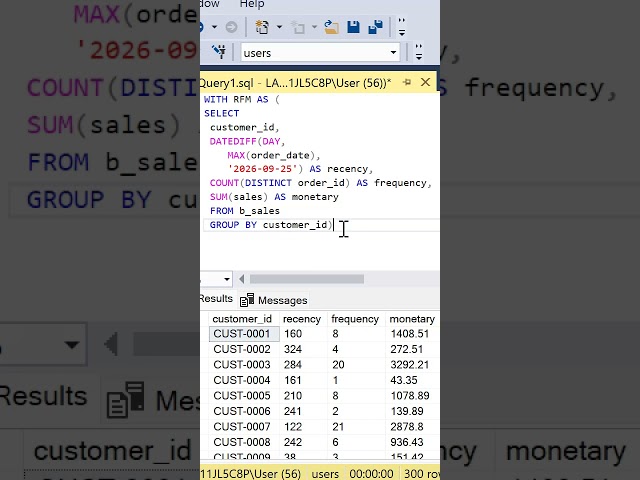This screenshot has width=640, height=480.
Task: Click the Open File folder icon
Action: tap(331, 27)
